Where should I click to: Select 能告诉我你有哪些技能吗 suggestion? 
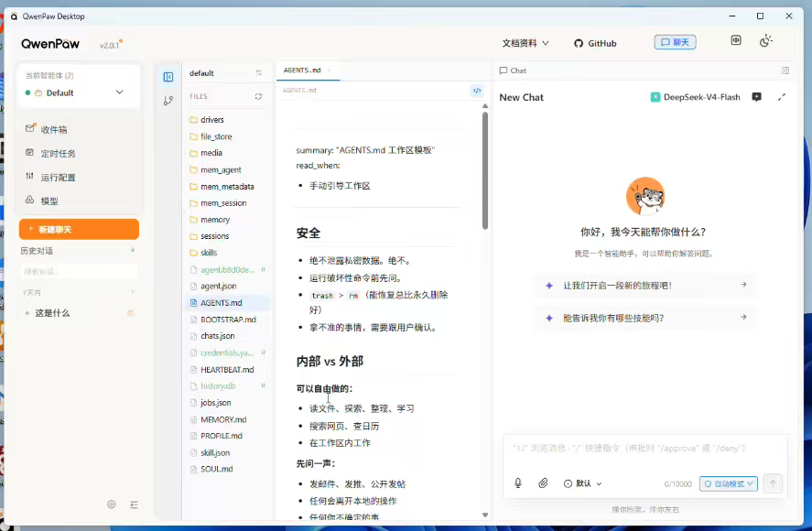[x=645, y=318]
